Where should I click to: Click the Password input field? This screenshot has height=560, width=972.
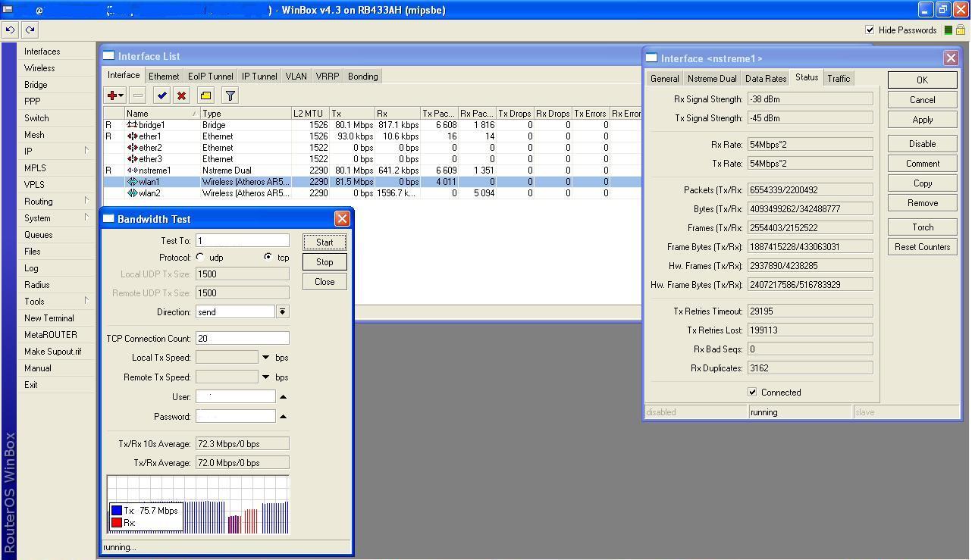coord(236,417)
